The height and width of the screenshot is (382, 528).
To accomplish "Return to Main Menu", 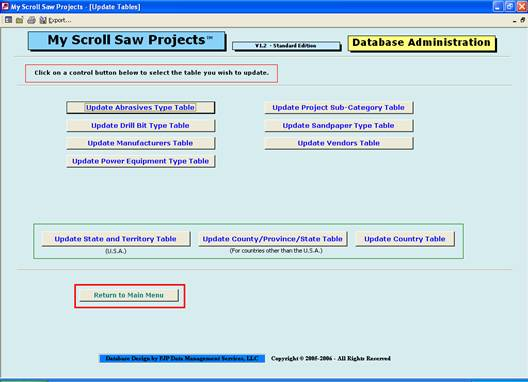I will (129, 295).
